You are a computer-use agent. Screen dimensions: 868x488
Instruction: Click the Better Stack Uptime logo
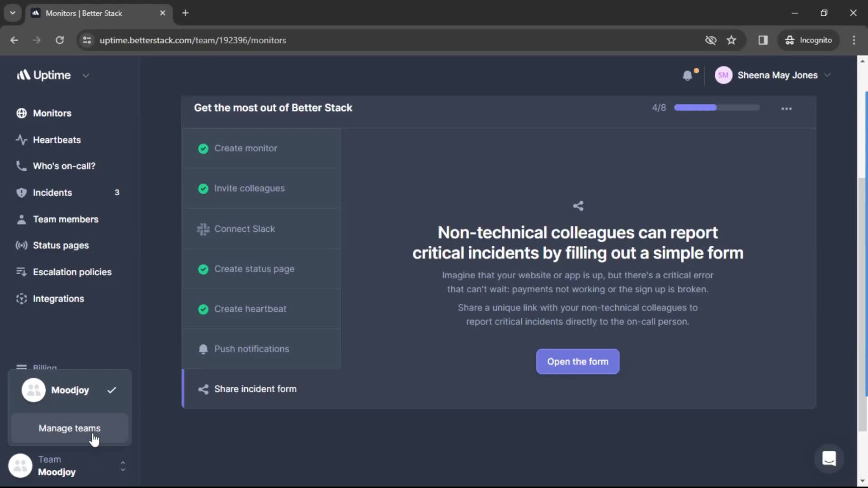pos(44,75)
